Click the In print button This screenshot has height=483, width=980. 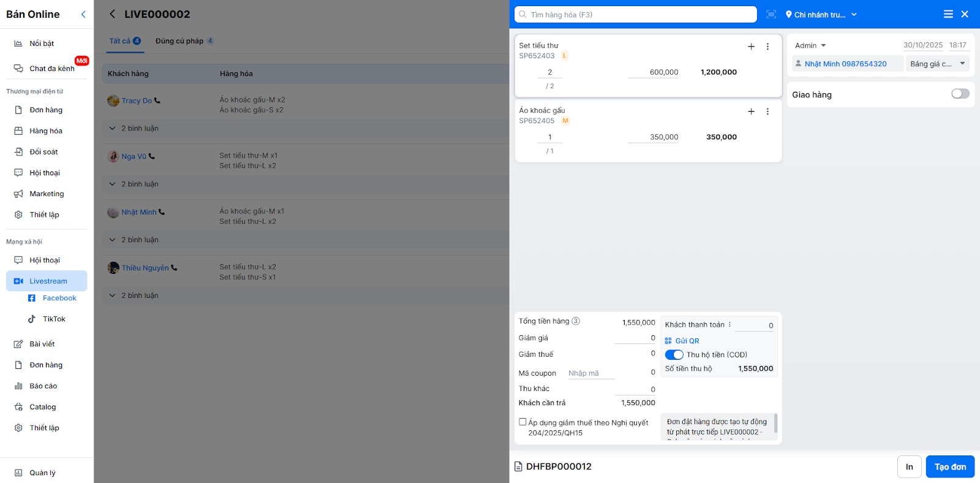(x=909, y=467)
